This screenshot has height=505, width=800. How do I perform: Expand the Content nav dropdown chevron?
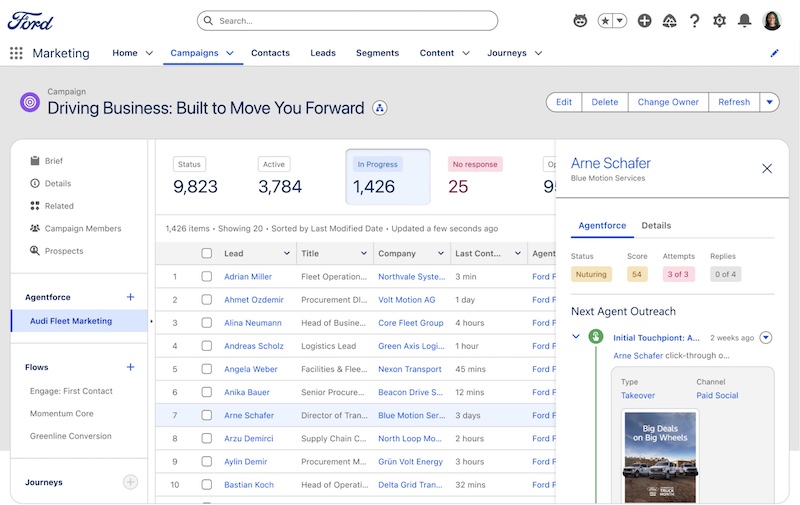pos(466,53)
